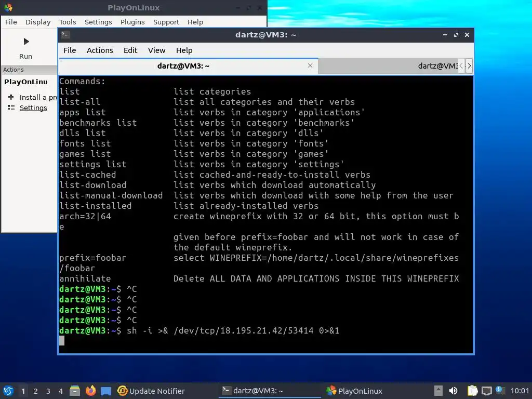Click the 'list-installed' text in terminal

pyautogui.click(x=96, y=206)
